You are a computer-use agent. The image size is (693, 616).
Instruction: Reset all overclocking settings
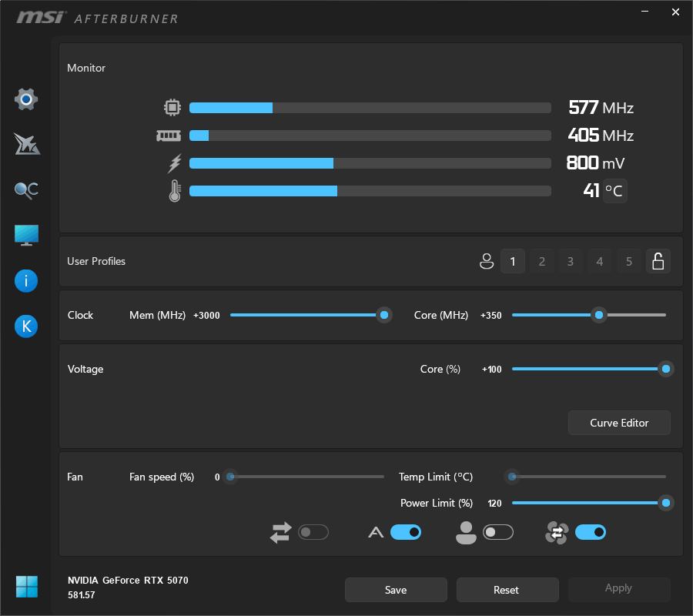[507, 590]
